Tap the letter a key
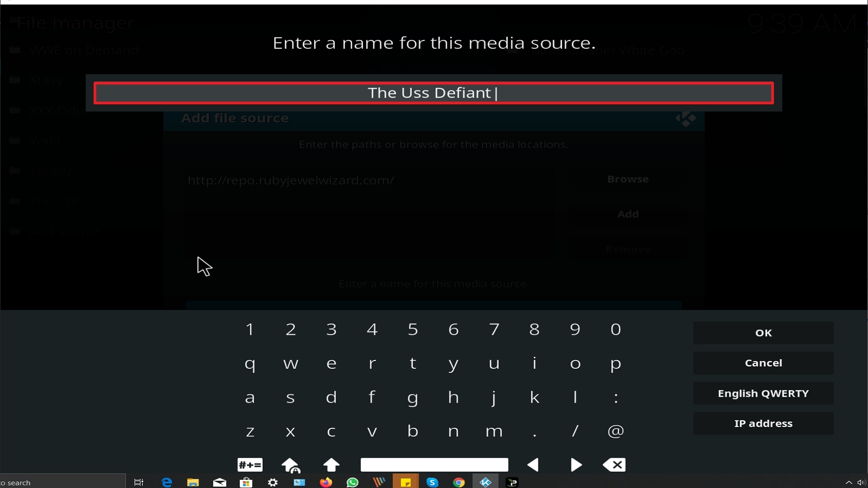The width and height of the screenshot is (868, 488). [250, 398]
